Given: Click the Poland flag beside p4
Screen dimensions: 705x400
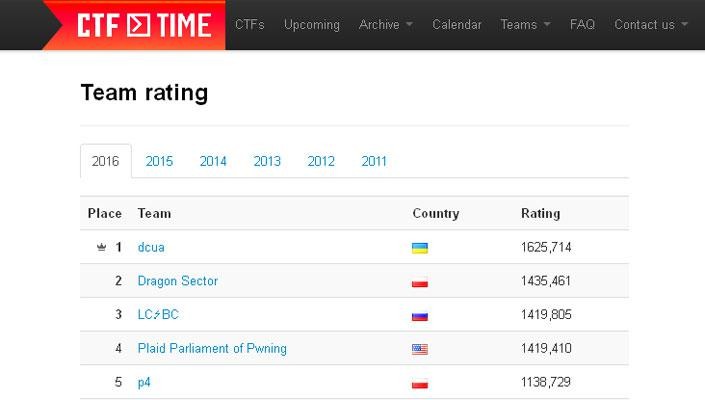Looking at the screenshot, I should (x=420, y=384).
